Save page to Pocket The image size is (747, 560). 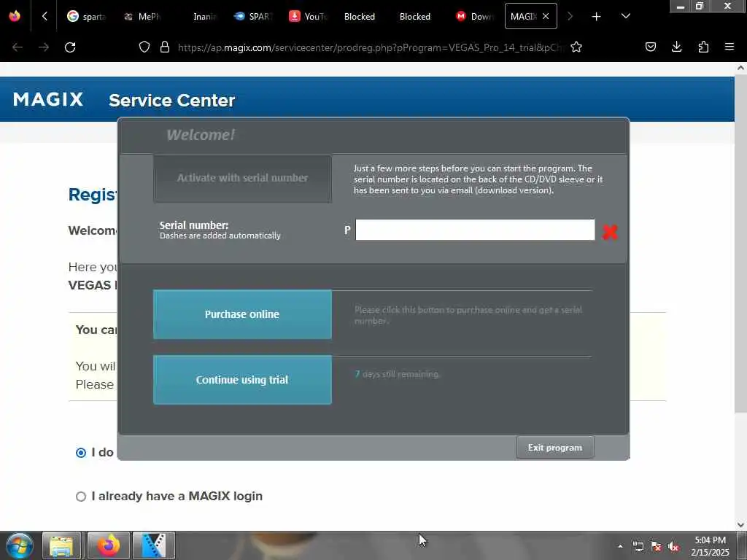point(650,47)
